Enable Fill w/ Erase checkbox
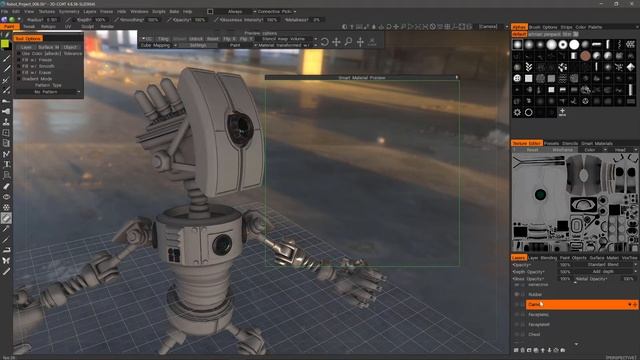The width and height of the screenshot is (640, 360). 18,73
